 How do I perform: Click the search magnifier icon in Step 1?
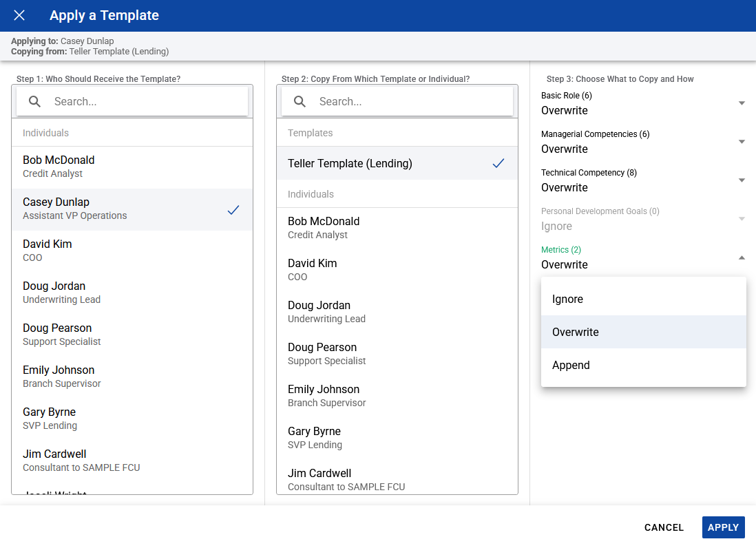pyautogui.click(x=34, y=102)
